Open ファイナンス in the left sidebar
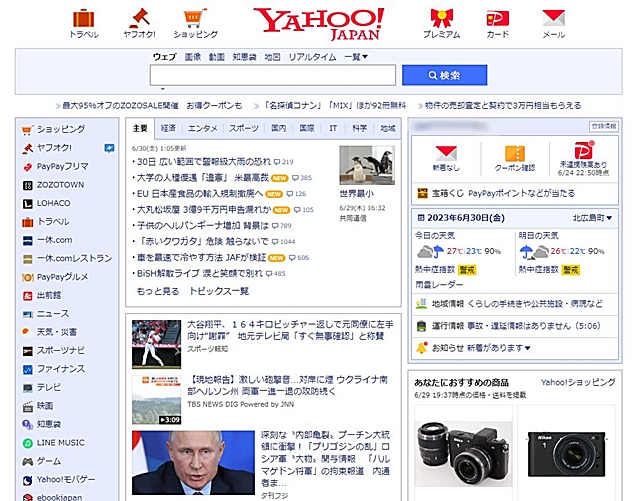This screenshot has height=501, width=640. pyautogui.click(x=61, y=369)
